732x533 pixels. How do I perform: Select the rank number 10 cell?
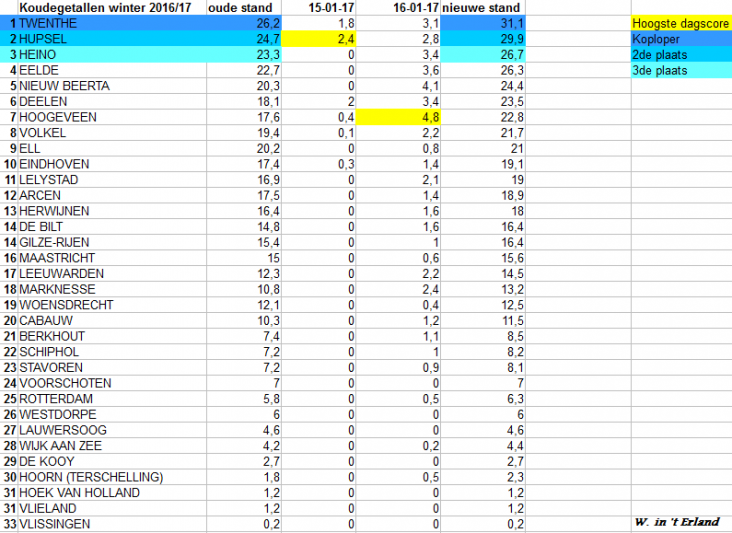[9, 164]
